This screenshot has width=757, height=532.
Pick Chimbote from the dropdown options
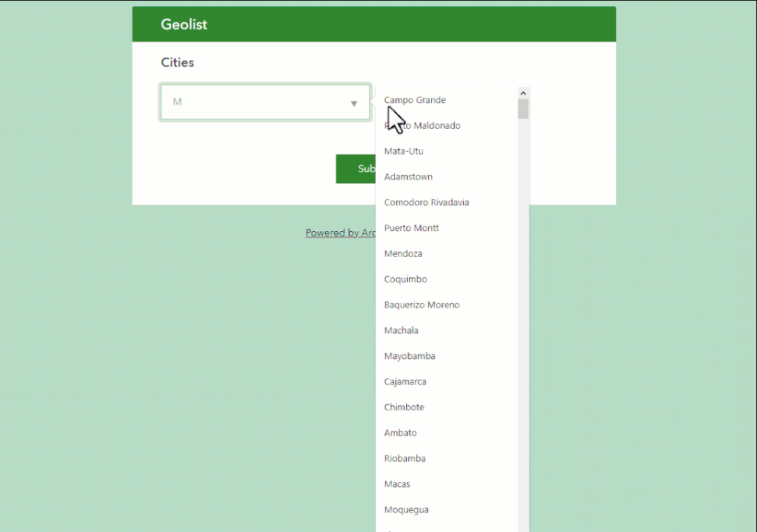tap(404, 407)
